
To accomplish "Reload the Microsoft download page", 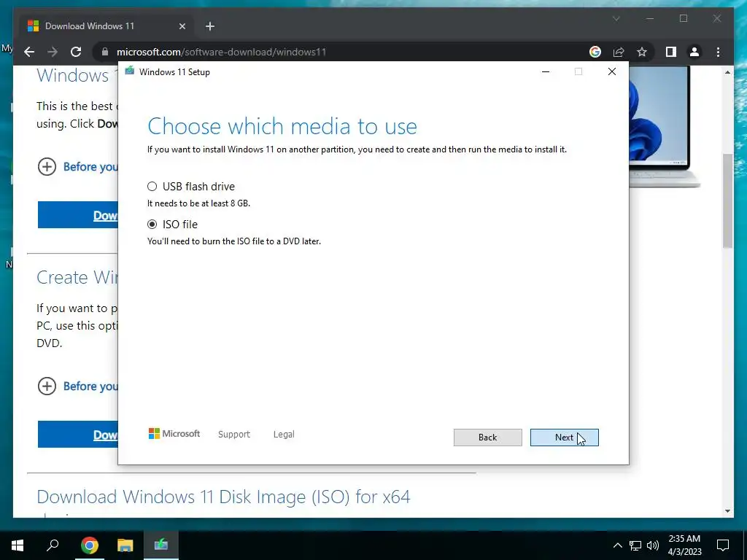I will click(x=76, y=52).
